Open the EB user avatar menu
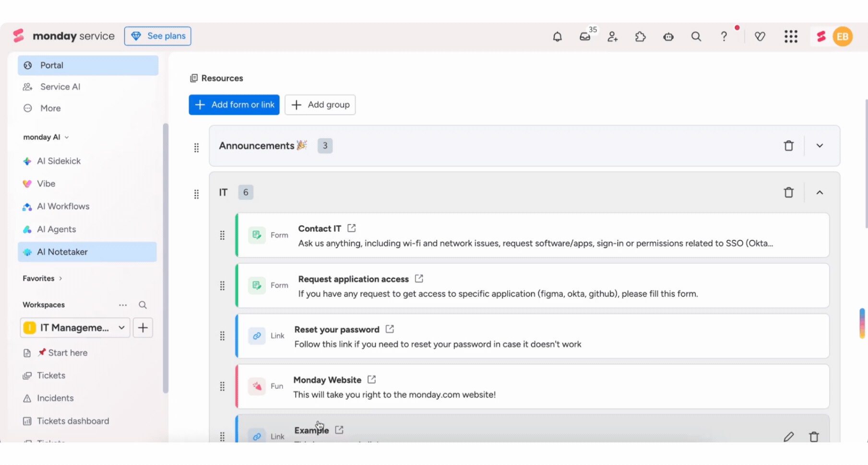Screen dimensions: 868x465 click(843, 36)
